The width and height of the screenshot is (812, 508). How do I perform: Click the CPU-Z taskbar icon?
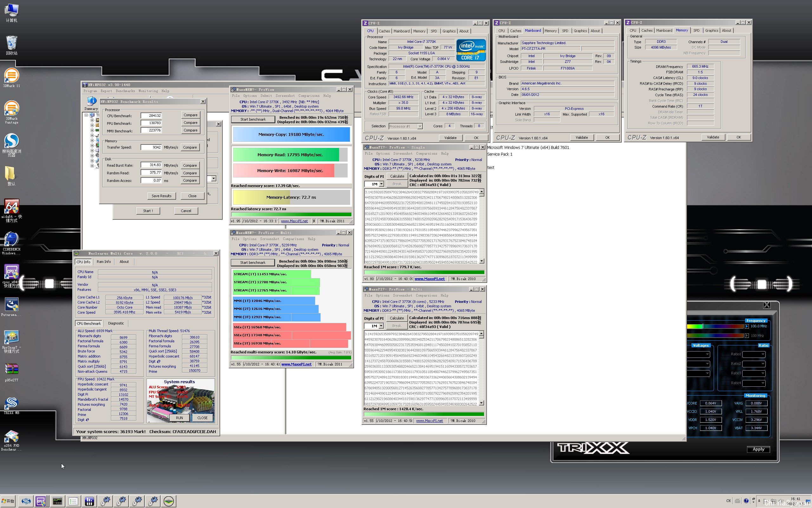coord(41,501)
